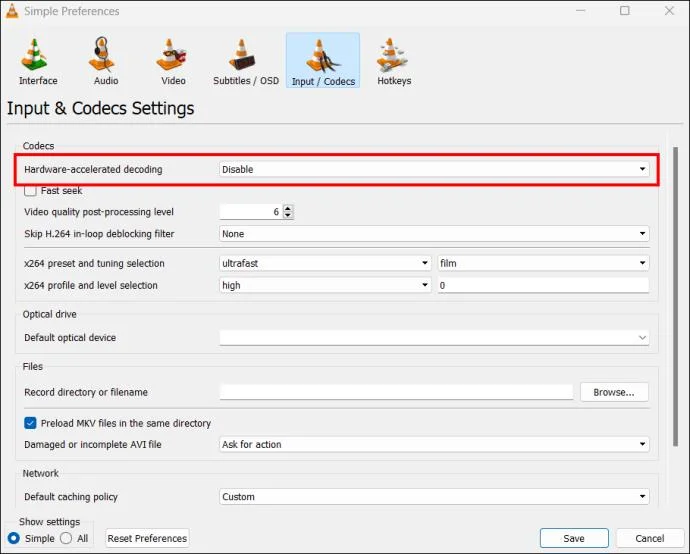690x554 pixels.
Task: Click the Reset Preferences button
Action: pyautogui.click(x=147, y=538)
